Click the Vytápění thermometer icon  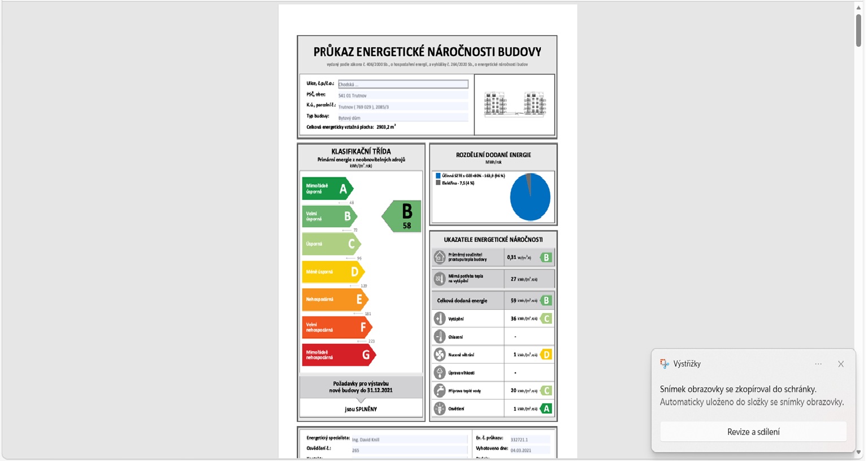pyautogui.click(x=440, y=319)
